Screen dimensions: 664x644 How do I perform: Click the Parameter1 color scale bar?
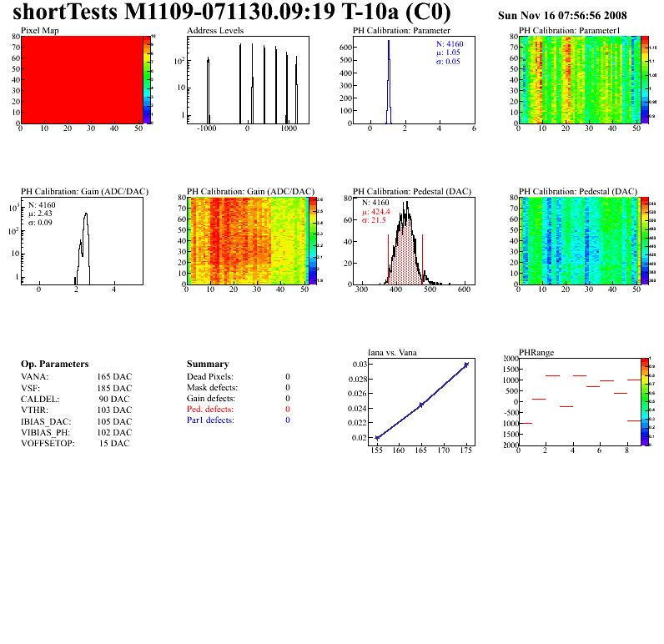tap(645, 79)
